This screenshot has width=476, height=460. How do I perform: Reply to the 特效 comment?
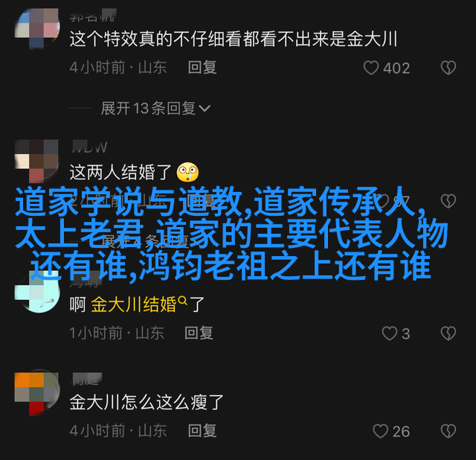(202, 67)
